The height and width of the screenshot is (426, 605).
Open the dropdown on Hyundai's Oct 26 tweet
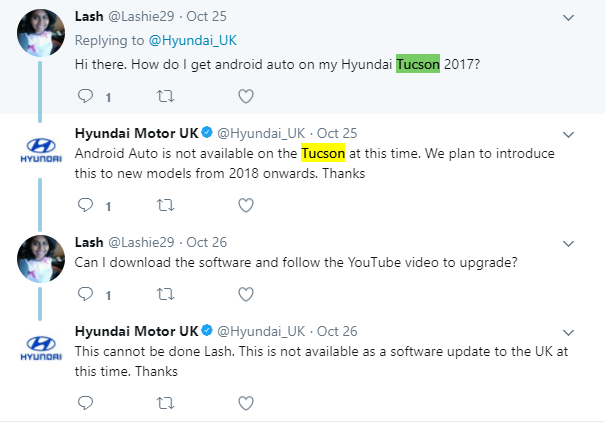(569, 331)
